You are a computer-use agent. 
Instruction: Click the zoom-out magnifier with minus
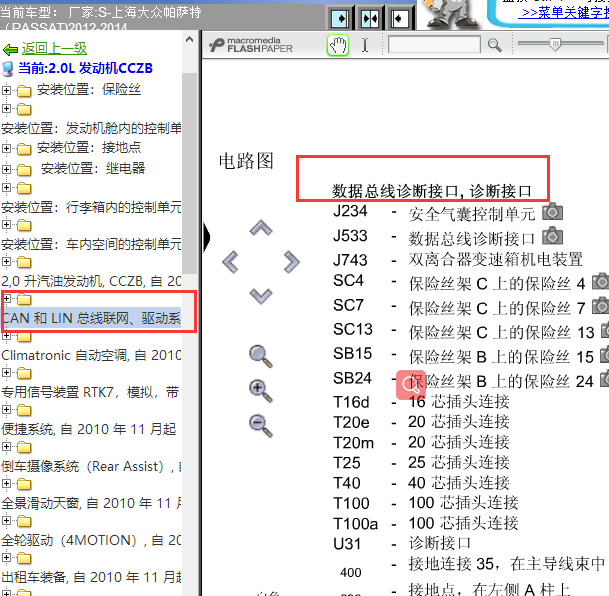tap(261, 426)
